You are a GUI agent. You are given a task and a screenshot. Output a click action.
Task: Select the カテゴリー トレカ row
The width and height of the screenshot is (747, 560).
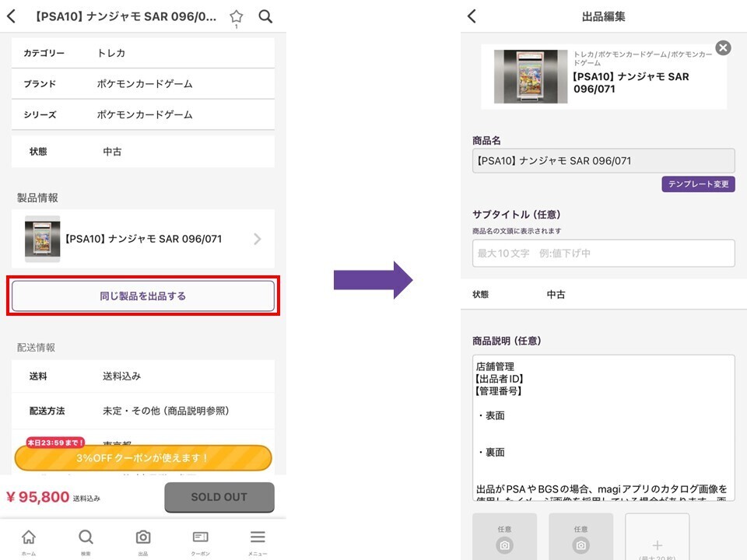coord(143,53)
